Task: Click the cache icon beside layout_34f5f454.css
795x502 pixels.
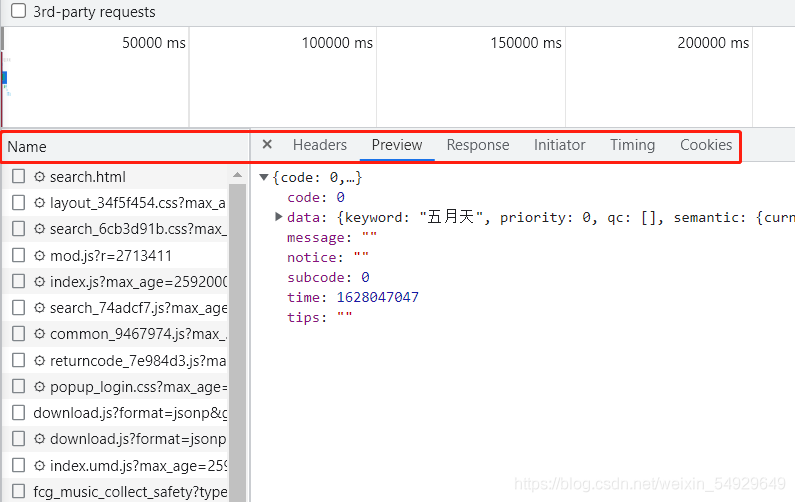Action: (x=40, y=203)
